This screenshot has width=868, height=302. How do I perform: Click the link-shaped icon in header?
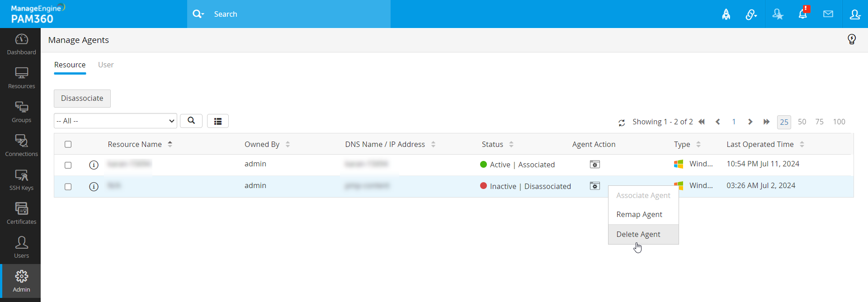(751, 14)
